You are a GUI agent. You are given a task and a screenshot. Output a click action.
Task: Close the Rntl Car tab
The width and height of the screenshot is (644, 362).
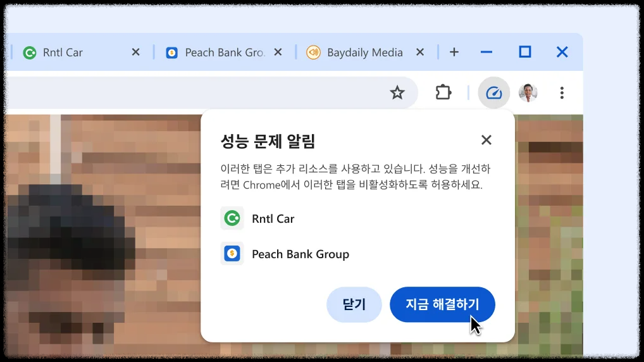(135, 52)
